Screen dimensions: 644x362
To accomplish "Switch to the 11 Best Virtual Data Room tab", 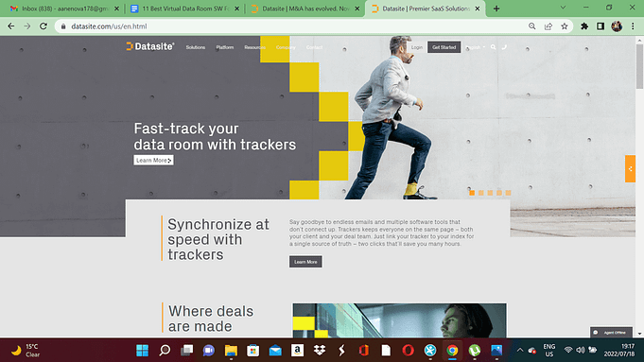I will click(x=184, y=9).
